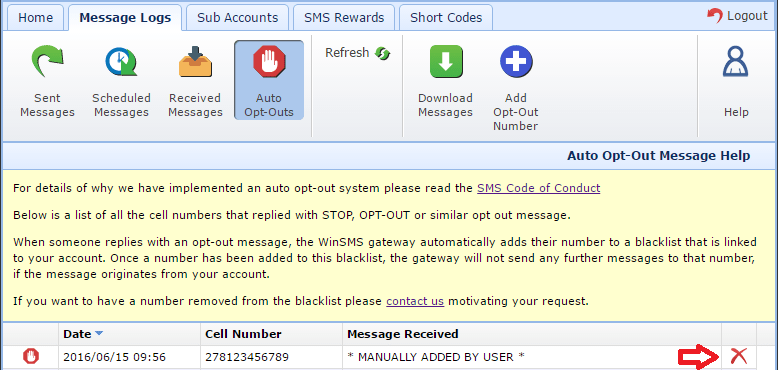Switch to the Home tab
This screenshot has height=370, width=778.
click(35, 18)
